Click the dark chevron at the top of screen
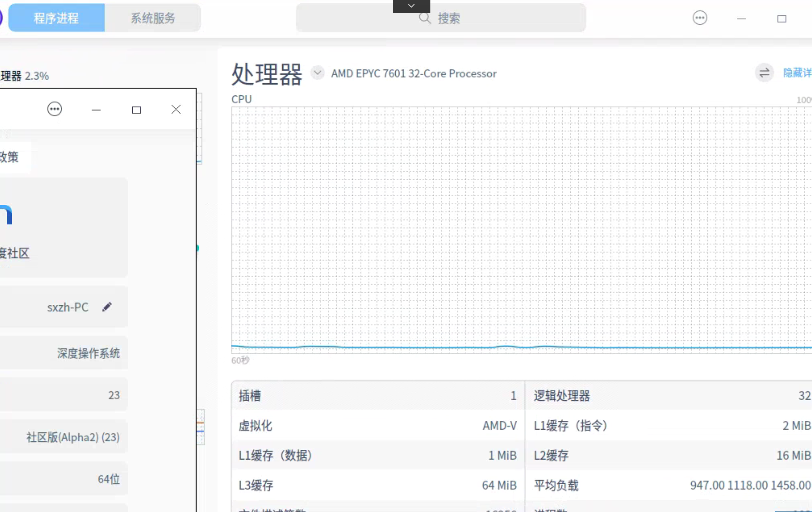Screen dimensions: 812x512 [411, 5]
